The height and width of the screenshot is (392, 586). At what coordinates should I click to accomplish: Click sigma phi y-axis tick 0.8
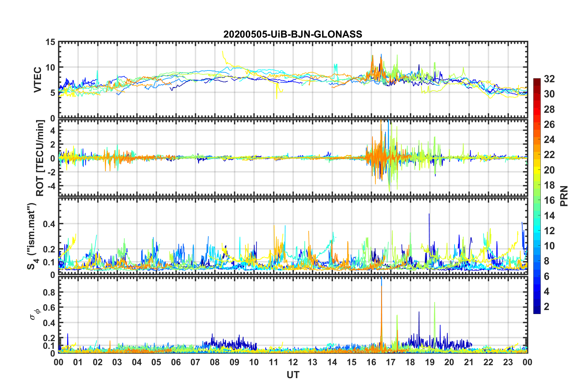click(x=49, y=292)
